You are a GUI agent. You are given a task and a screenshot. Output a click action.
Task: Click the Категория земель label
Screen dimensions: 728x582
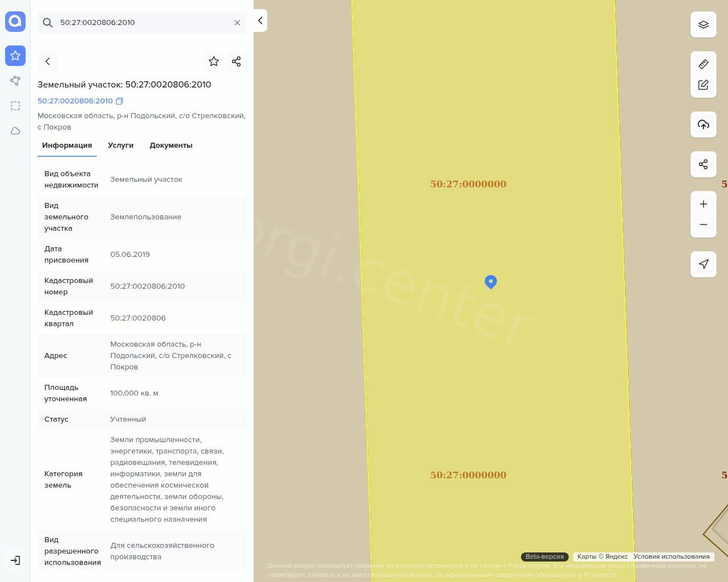(x=64, y=480)
